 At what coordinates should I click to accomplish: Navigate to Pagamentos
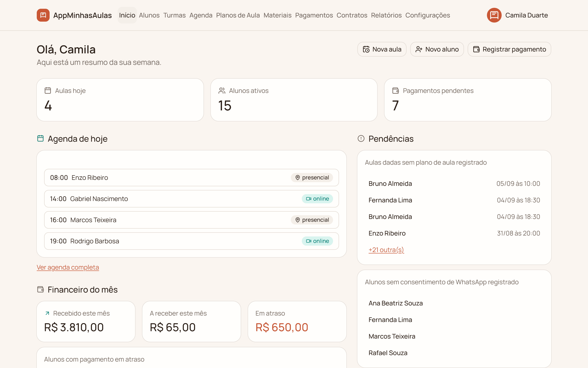point(314,15)
